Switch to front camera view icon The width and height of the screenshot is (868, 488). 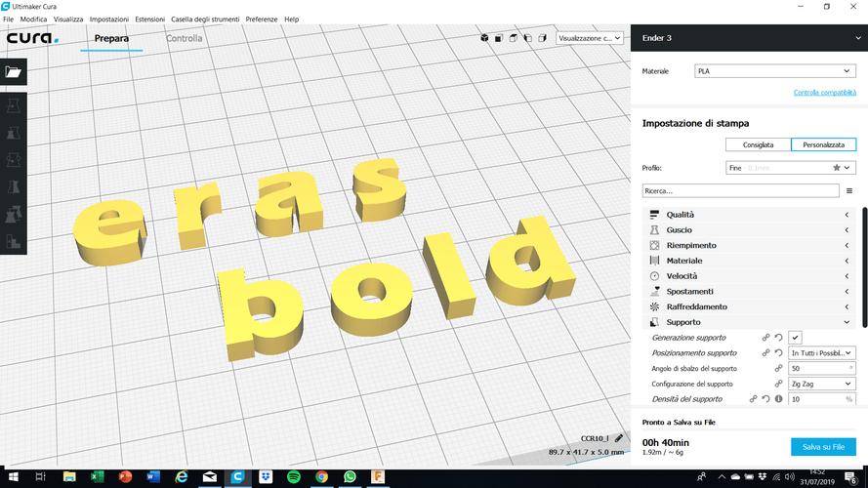click(x=499, y=38)
